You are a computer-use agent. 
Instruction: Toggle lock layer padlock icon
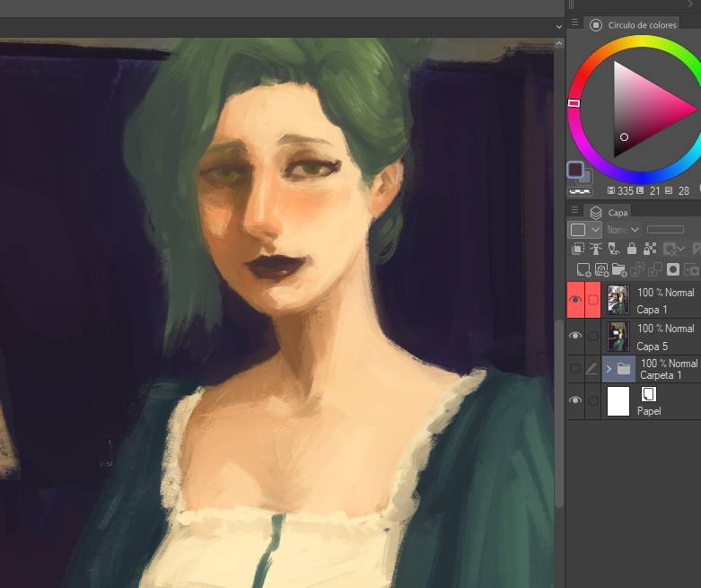632,249
